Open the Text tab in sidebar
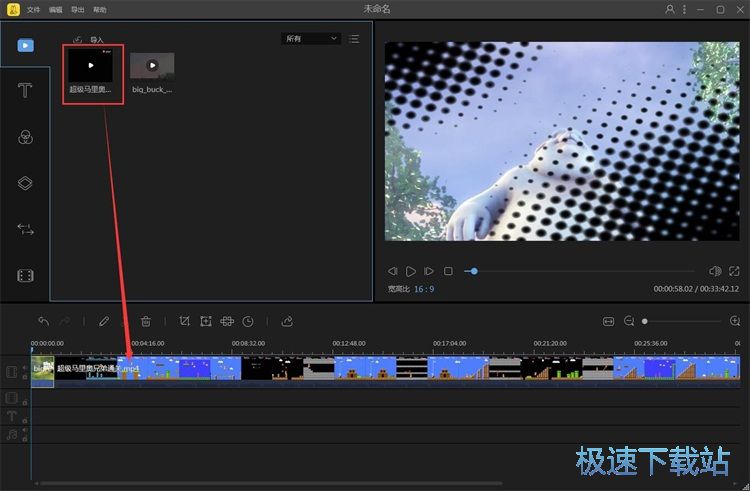 [25, 90]
